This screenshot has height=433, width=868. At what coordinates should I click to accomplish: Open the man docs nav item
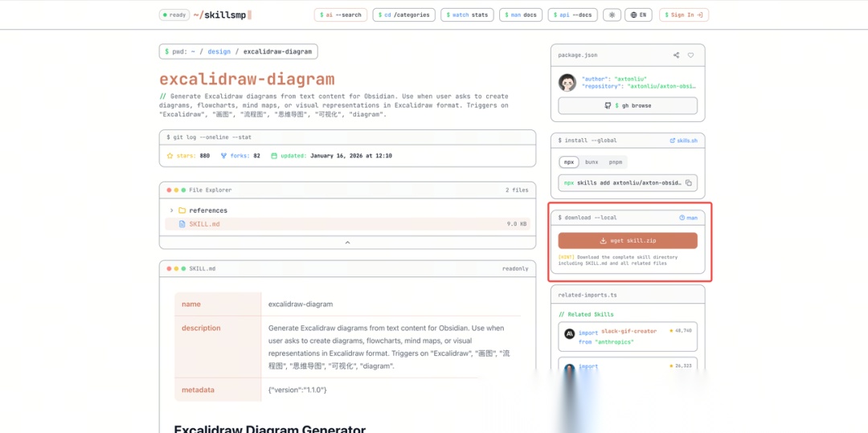tap(520, 15)
